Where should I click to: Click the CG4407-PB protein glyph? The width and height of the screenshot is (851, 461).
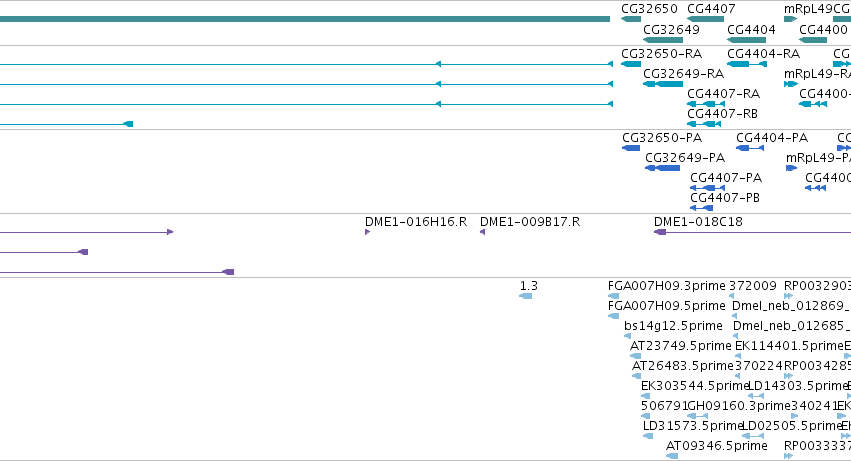coord(701,208)
